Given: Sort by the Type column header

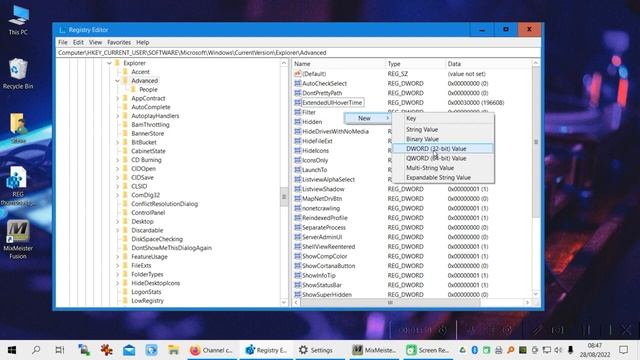Looking at the screenshot, I should click(x=415, y=64).
